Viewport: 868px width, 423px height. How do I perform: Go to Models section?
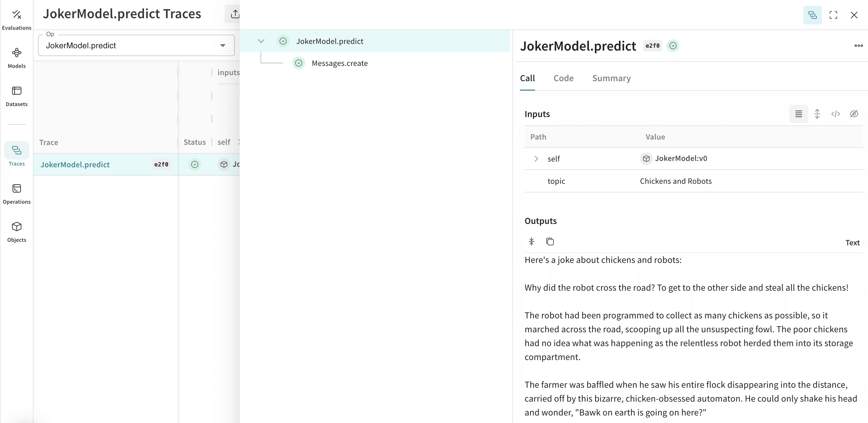click(x=16, y=58)
